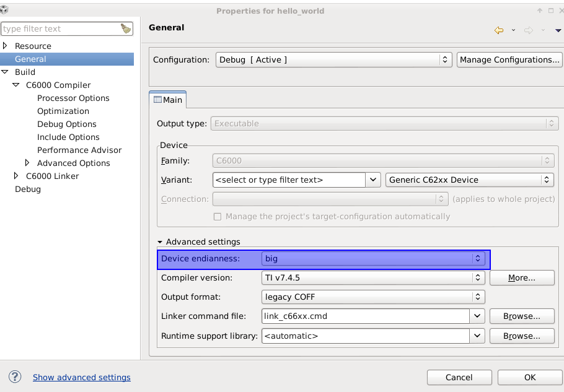564x392 pixels.
Task: Expand the C6000 Linker tree node
Action: pos(17,176)
